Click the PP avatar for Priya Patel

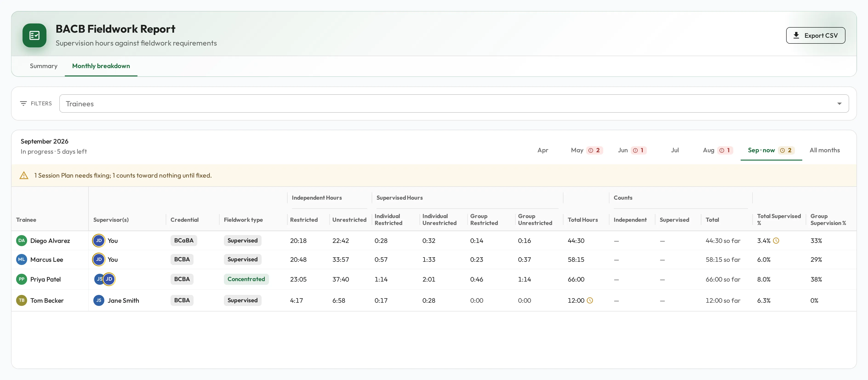[22, 279]
